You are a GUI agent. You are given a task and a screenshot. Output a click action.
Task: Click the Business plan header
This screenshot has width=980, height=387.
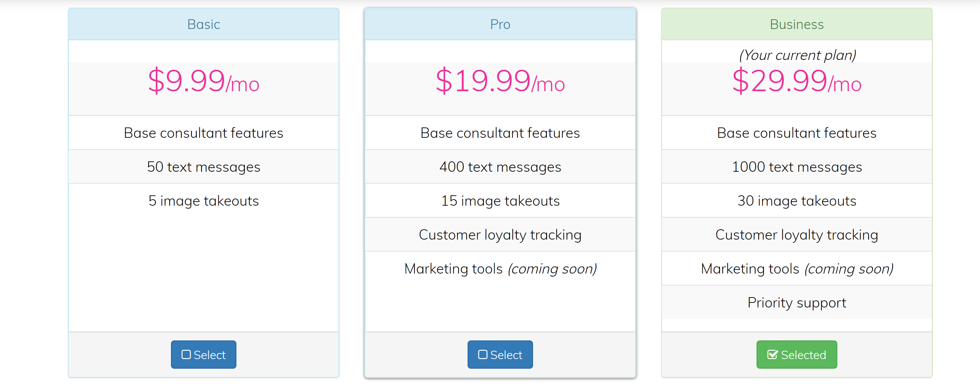796,24
